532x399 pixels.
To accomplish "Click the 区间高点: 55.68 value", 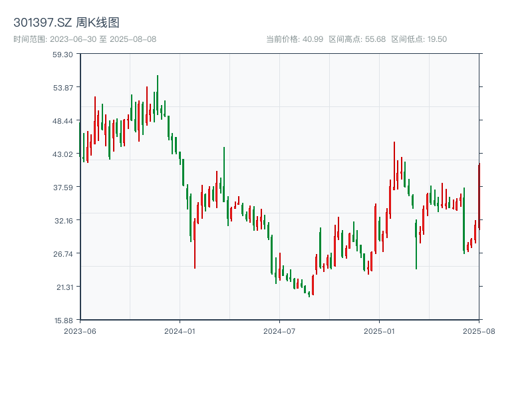I will (x=357, y=39).
